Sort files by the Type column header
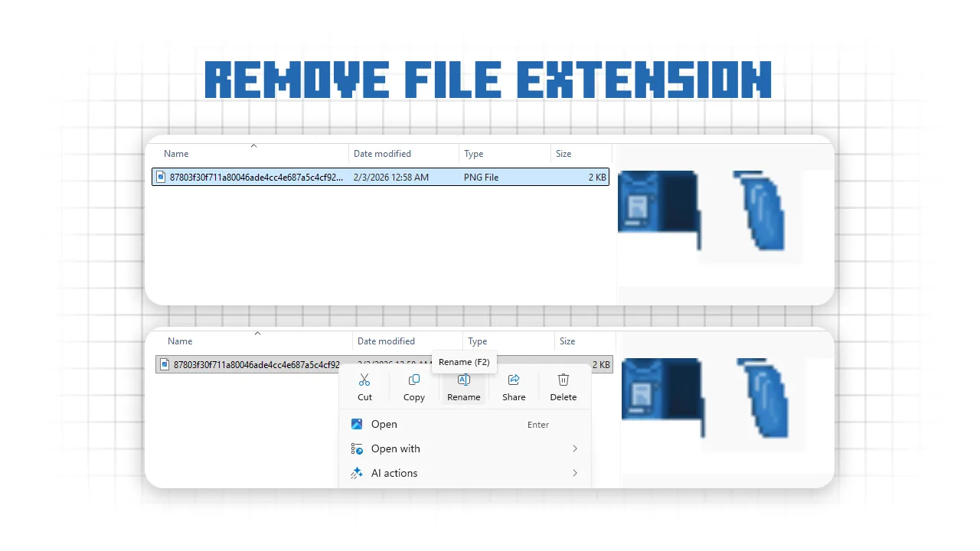This screenshot has width=980, height=551. [473, 153]
